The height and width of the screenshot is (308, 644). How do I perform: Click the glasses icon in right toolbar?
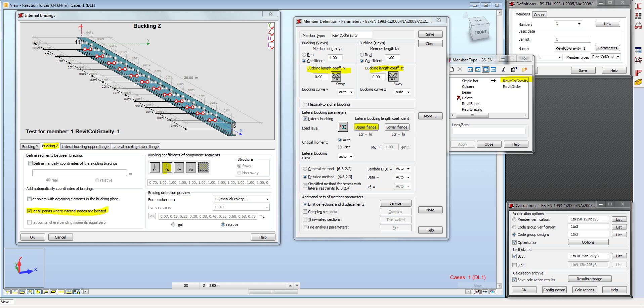[x=638, y=26]
